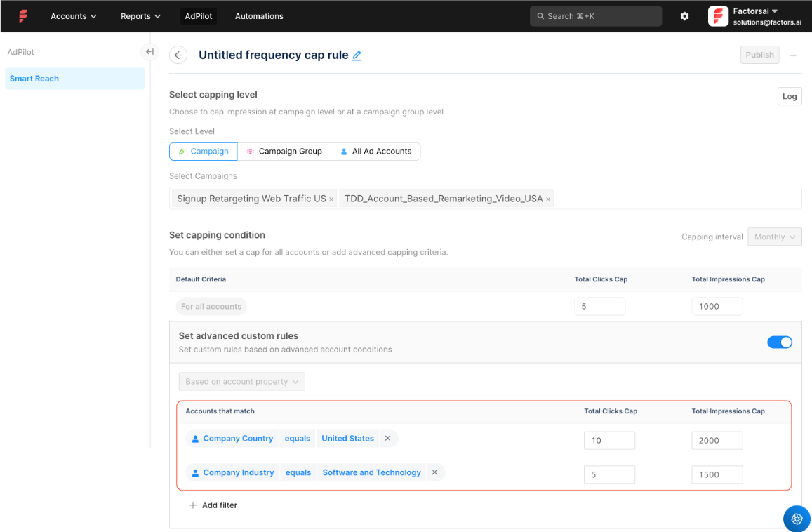Click the United States value chip
The height and width of the screenshot is (532, 812).
coord(347,438)
